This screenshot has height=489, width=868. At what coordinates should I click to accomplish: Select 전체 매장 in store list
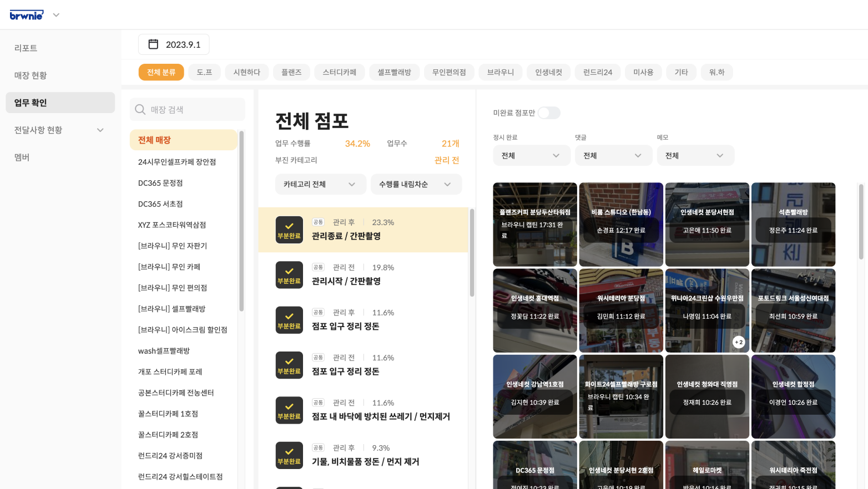point(184,140)
